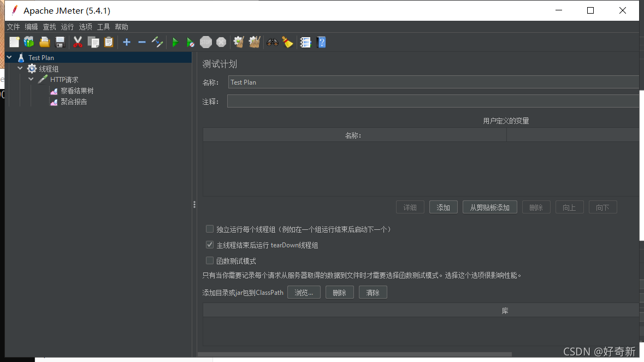Start the test with green arrow
The width and height of the screenshot is (644, 362).
tap(175, 42)
